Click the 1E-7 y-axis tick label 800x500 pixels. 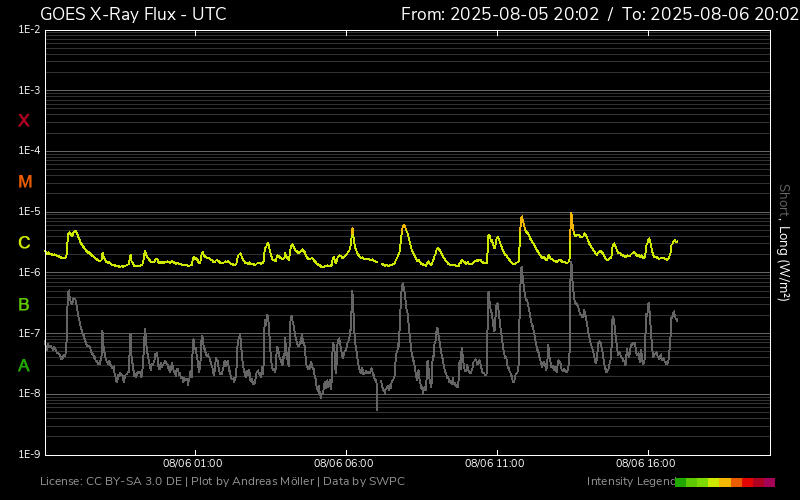coord(29,333)
